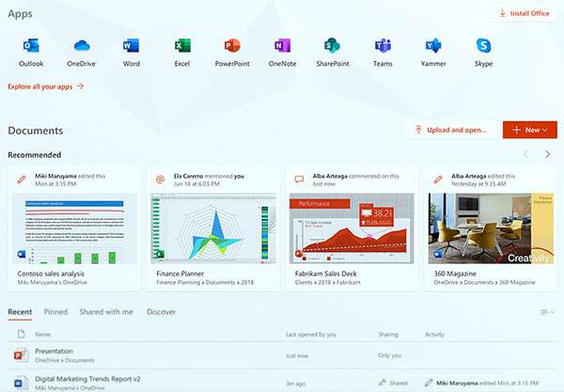The height and width of the screenshot is (392, 564).
Task: Open the Finance Planner thumbnail
Action: click(213, 228)
